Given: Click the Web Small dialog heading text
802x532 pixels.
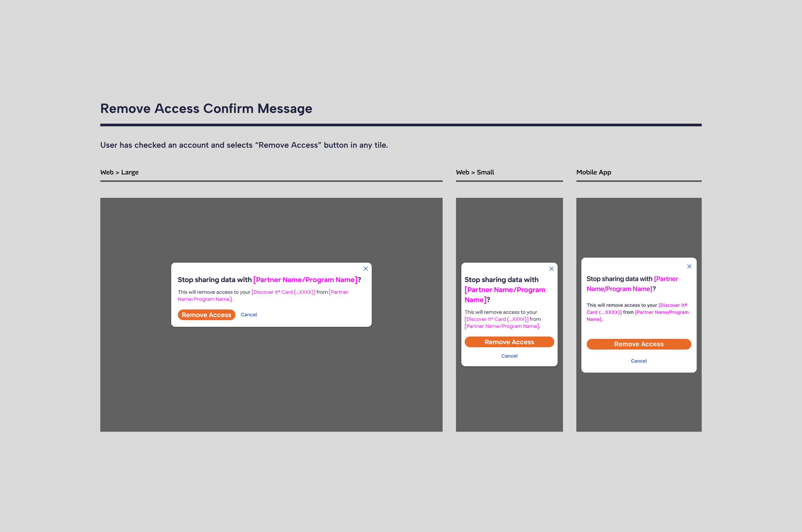Looking at the screenshot, I should coord(505,290).
